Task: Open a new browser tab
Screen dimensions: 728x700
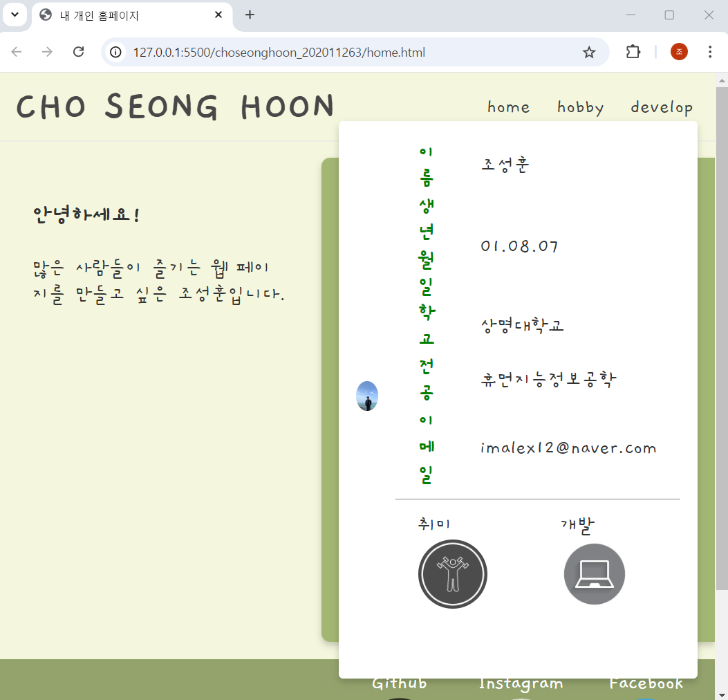Action: coord(250,15)
